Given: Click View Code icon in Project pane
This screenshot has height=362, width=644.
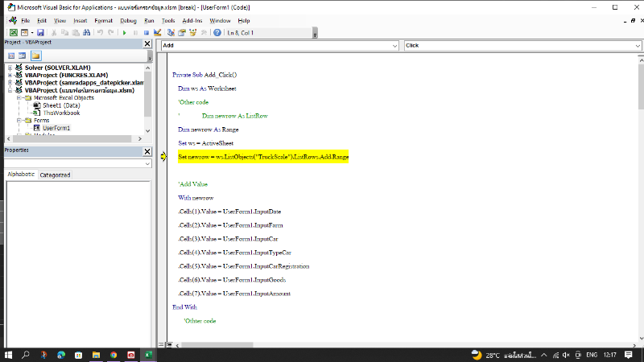Looking at the screenshot, I should [11, 56].
